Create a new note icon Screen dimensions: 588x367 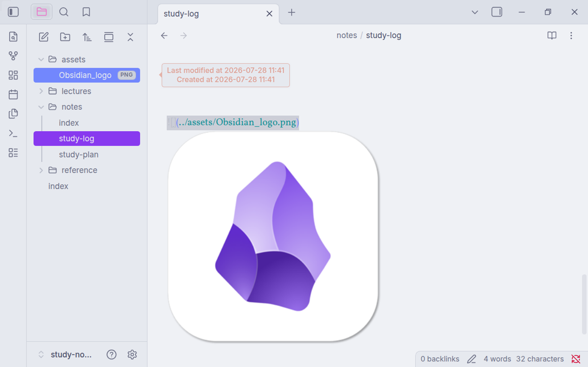coord(43,37)
